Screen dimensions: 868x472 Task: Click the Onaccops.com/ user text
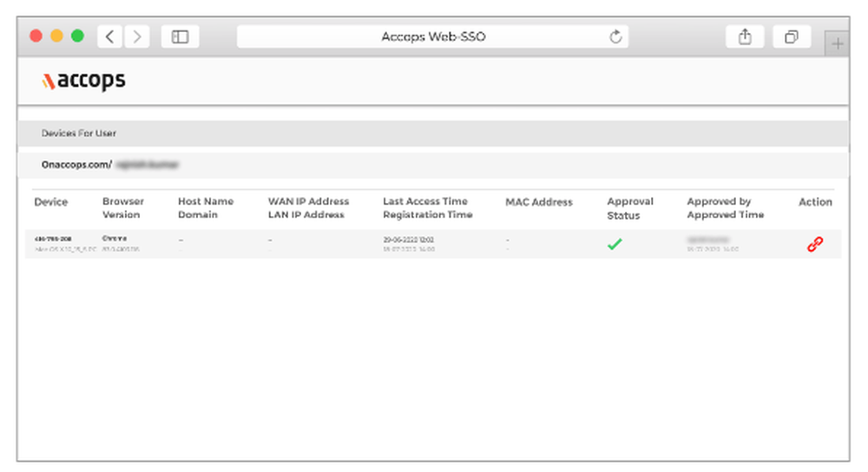pos(76,165)
